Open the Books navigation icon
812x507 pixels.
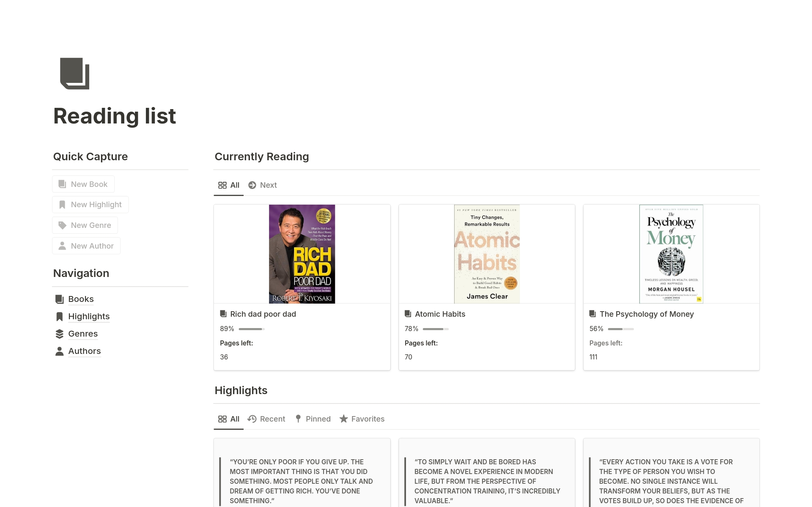pos(60,299)
